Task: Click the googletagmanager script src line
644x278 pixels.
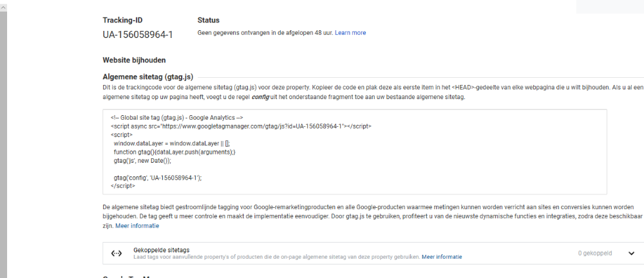Action: (x=240, y=126)
